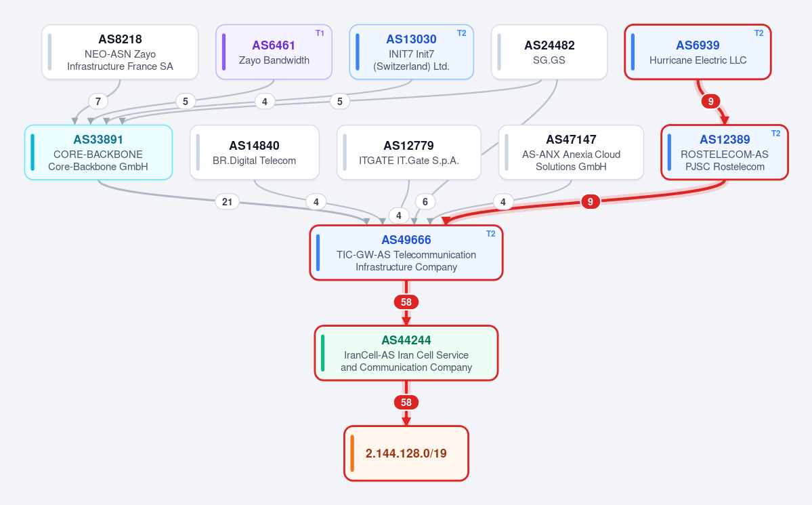Select the AS47147 Anexia Cloud node

tap(571, 153)
